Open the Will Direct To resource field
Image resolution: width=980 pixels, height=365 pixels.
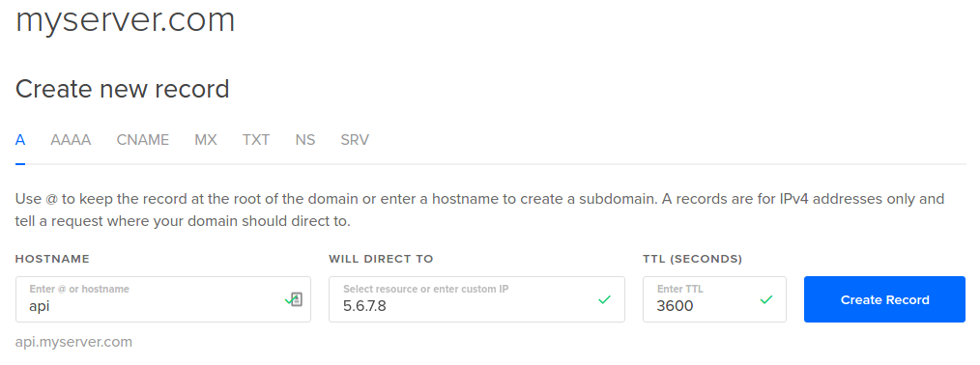[x=476, y=299]
